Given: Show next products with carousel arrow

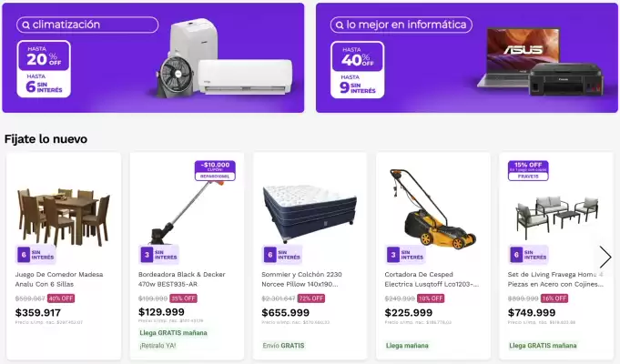Looking at the screenshot, I should pyautogui.click(x=605, y=257).
